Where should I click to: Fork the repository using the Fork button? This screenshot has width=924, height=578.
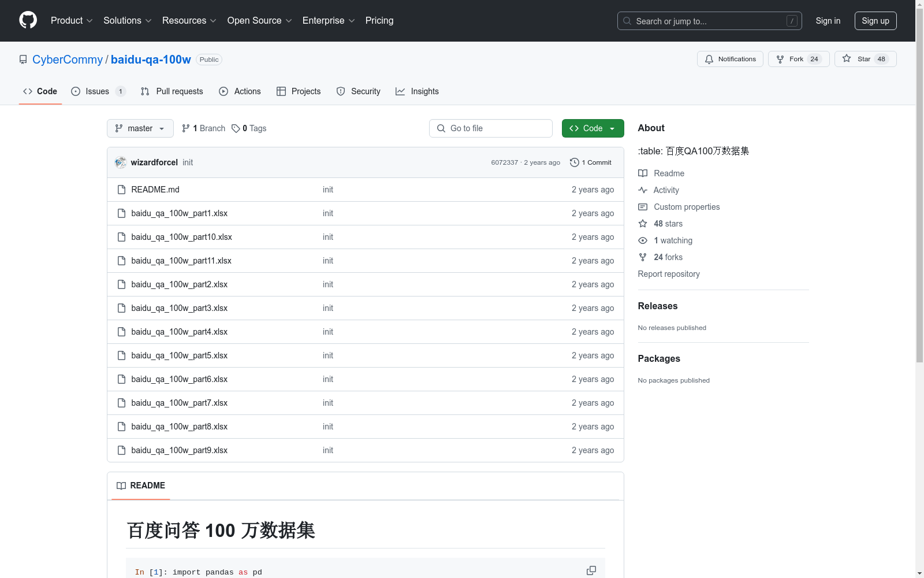[799, 59]
